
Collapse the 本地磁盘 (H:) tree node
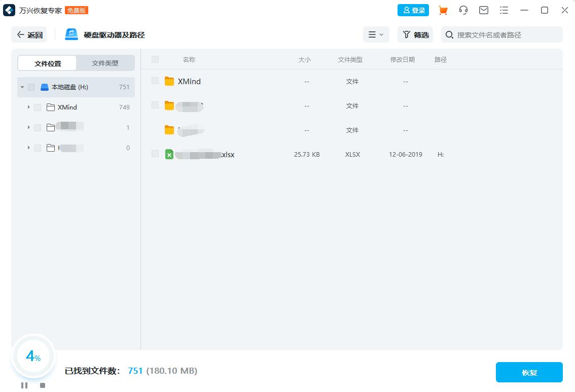pos(22,87)
